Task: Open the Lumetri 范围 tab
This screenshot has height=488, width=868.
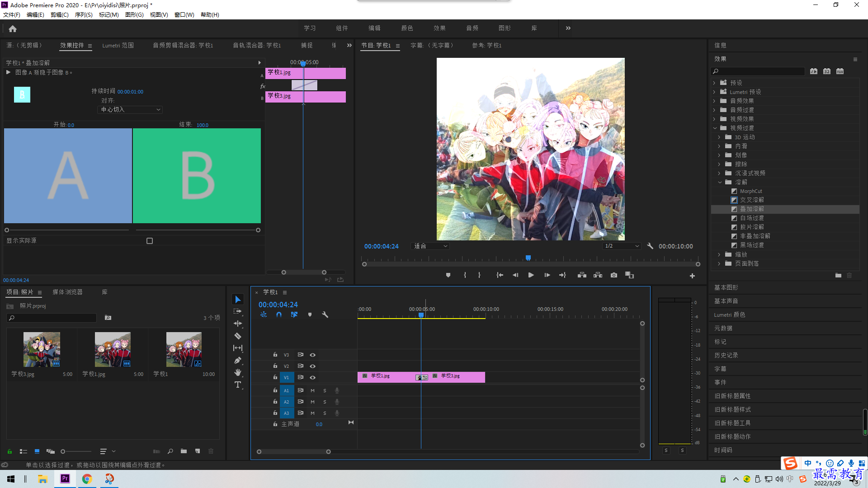Action: pos(118,45)
